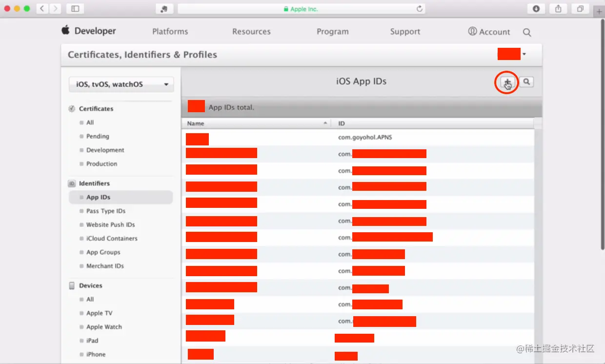Reload the page in address bar
Viewport: 605px width, 364px height.
[419, 9]
